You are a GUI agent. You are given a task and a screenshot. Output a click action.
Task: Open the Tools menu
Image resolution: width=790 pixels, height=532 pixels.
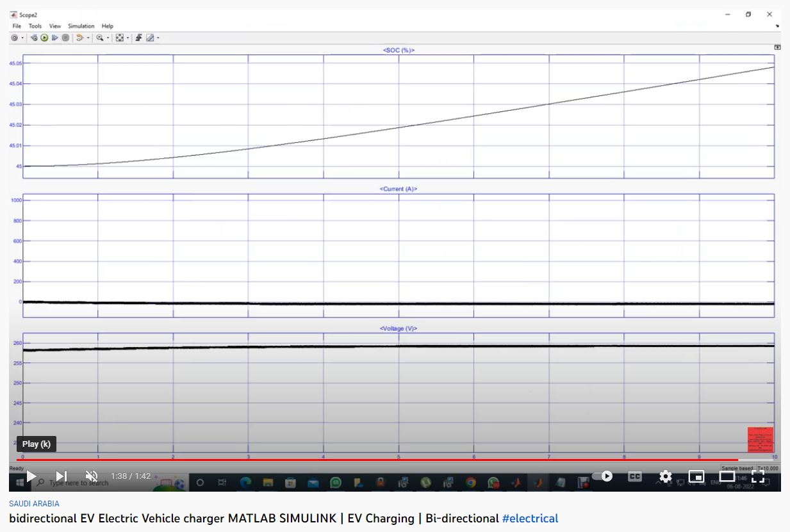35,26
